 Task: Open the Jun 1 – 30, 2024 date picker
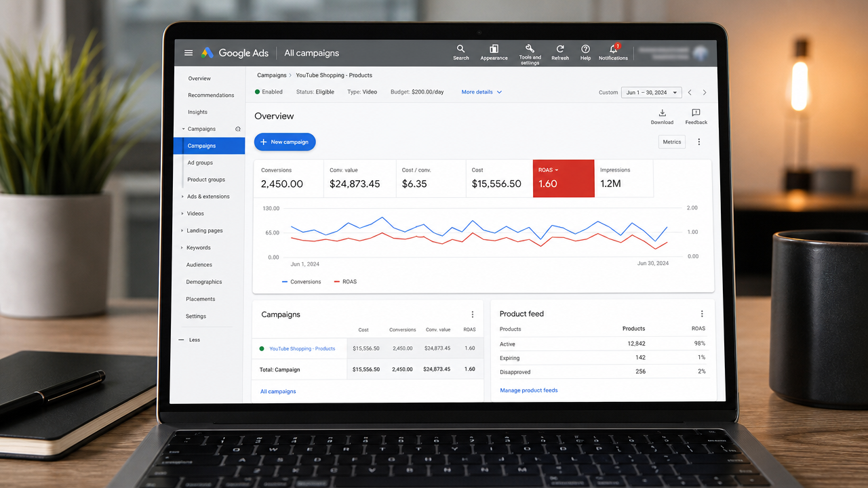tap(651, 92)
